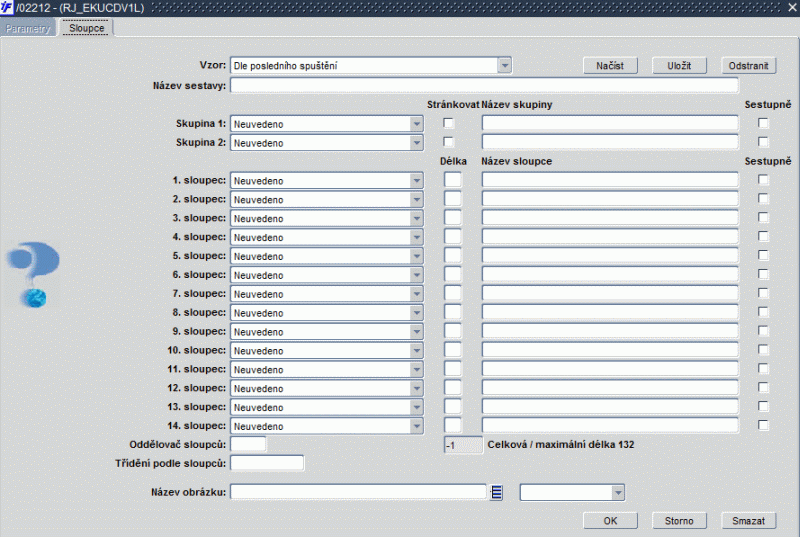Switch to the Parametry tab
The width and height of the screenshot is (800, 537).
28,29
